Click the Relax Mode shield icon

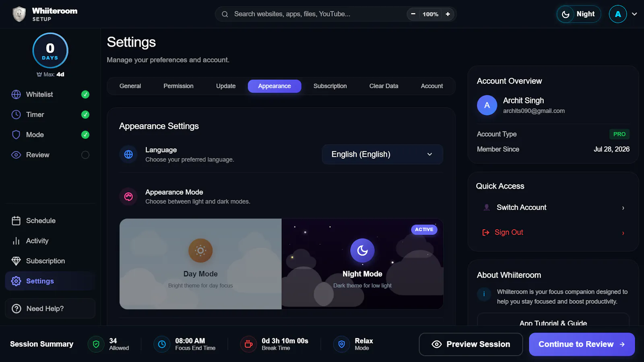[341, 344]
